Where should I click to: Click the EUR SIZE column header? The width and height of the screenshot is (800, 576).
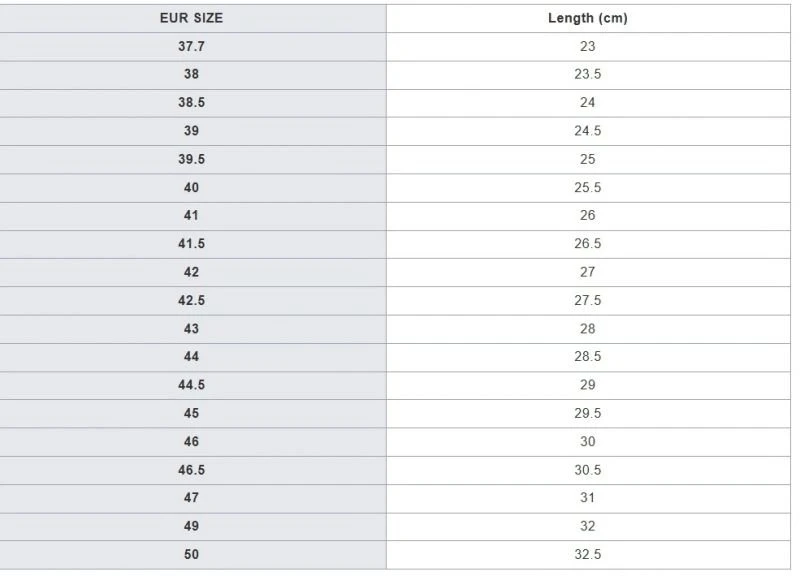[x=191, y=18]
